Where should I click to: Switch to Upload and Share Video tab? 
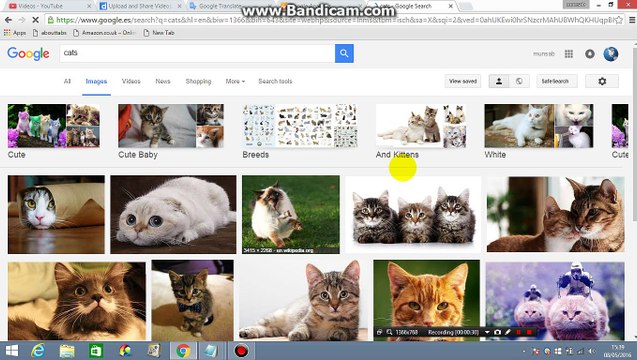coord(141,6)
